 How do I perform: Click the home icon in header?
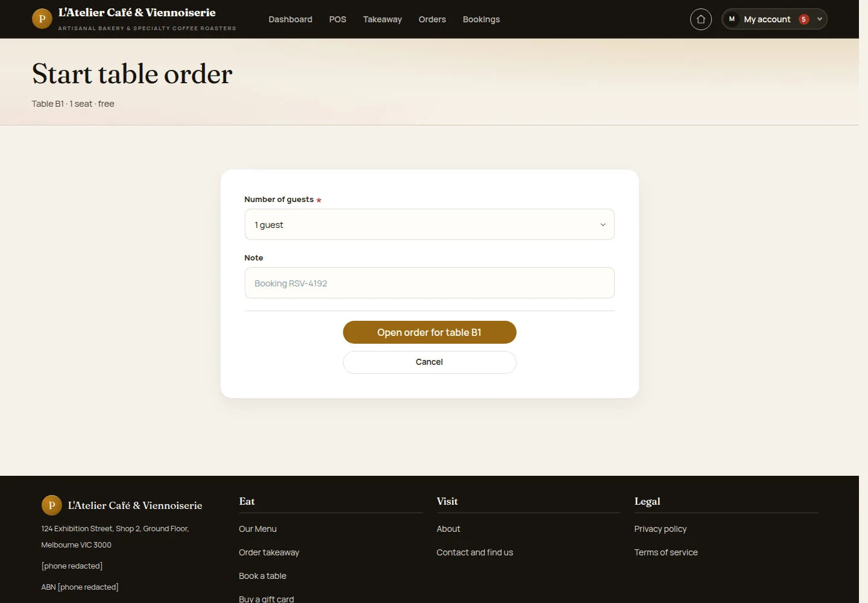tap(700, 19)
